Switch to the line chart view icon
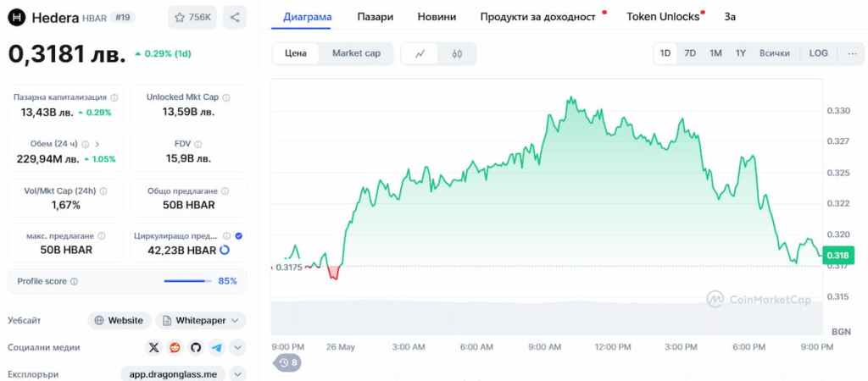The width and height of the screenshot is (868, 381). coord(420,53)
